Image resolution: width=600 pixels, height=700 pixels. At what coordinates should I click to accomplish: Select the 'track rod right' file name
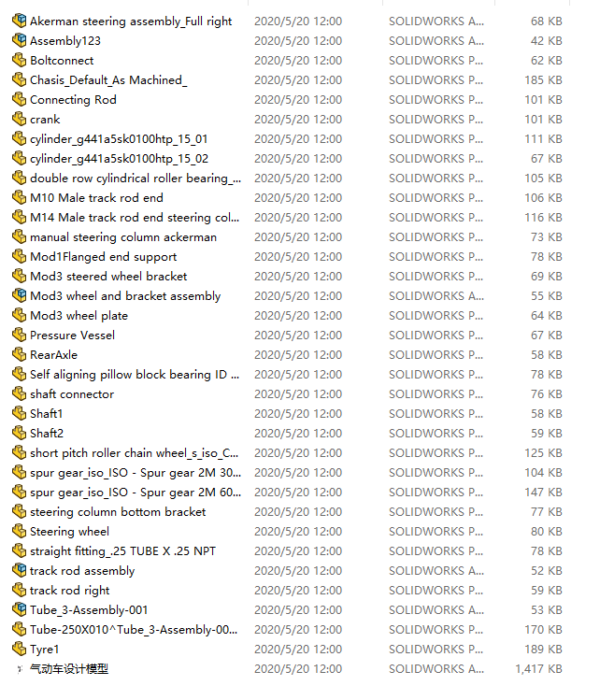[x=70, y=590]
